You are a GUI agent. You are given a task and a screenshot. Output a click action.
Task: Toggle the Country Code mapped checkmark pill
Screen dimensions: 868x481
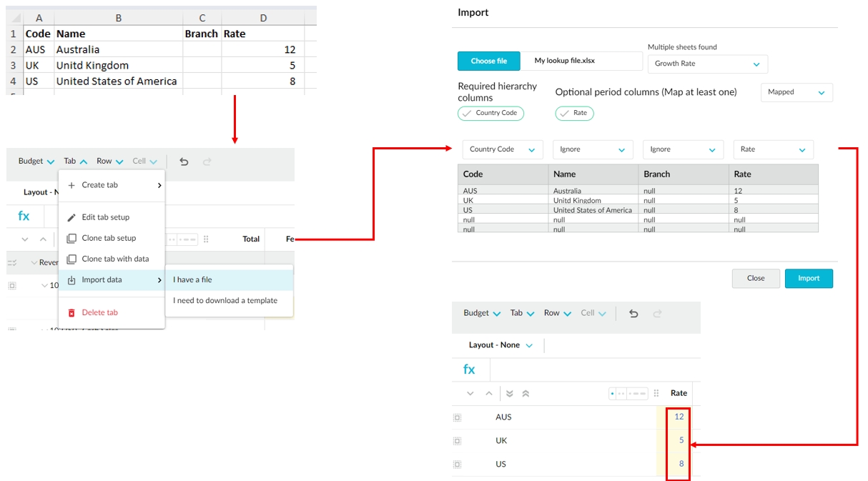[490, 113]
